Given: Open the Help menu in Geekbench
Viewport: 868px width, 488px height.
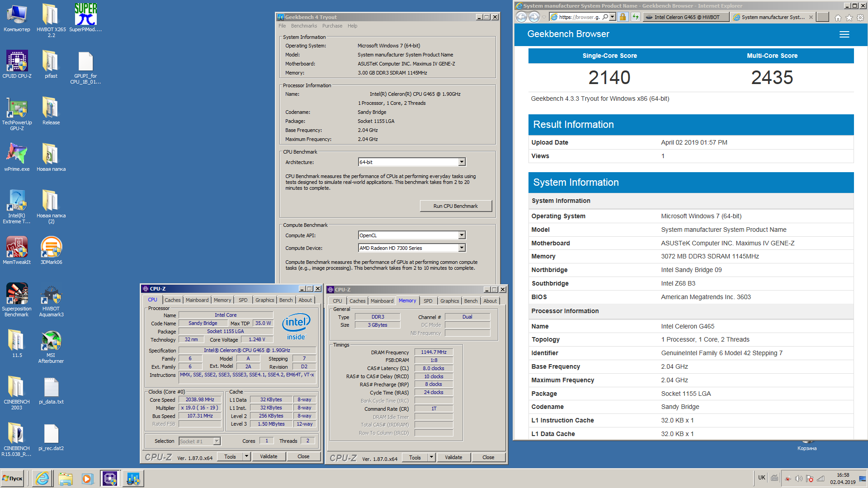Looking at the screenshot, I should (x=352, y=26).
